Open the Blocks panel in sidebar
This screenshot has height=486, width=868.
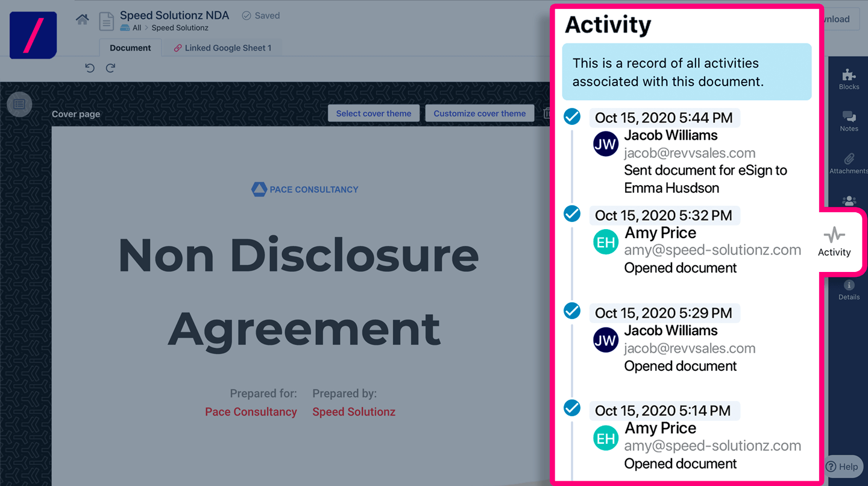click(x=849, y=79)
